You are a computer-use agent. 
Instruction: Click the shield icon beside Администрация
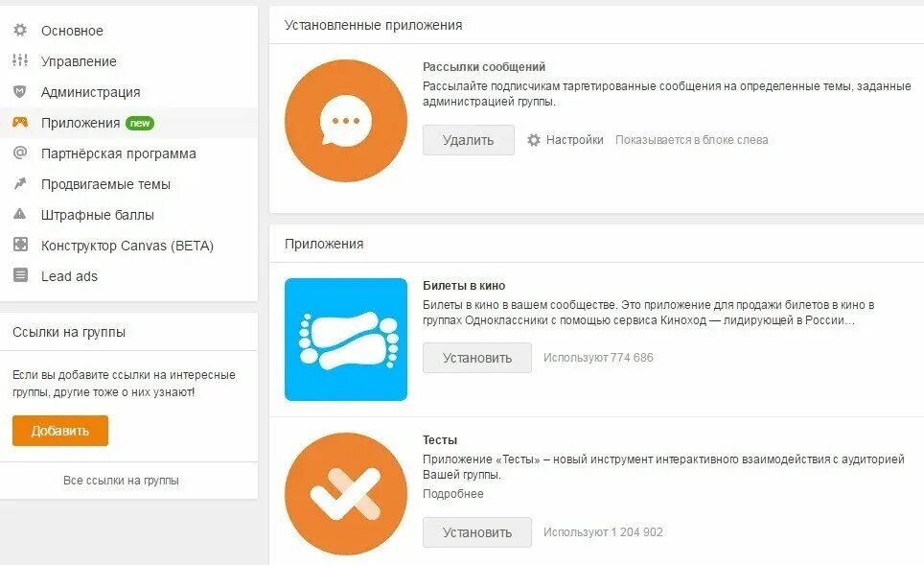click(20, 91)
